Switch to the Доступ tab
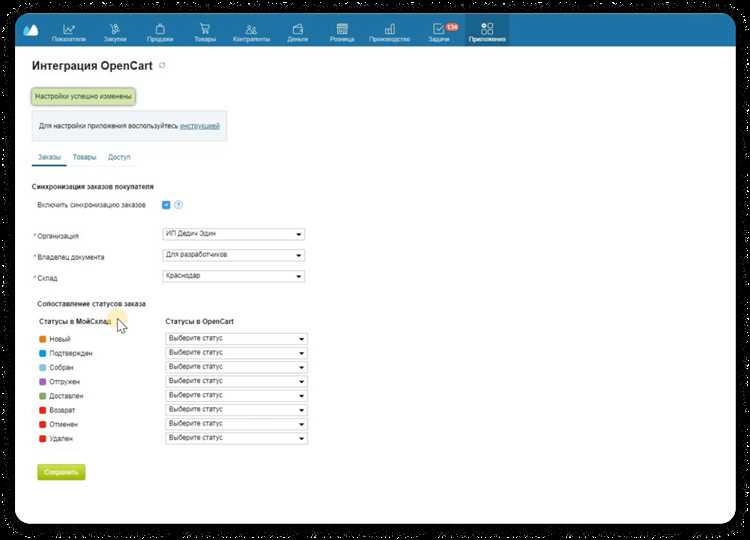This screenshot has width=750, height=540. pos(119,157)
